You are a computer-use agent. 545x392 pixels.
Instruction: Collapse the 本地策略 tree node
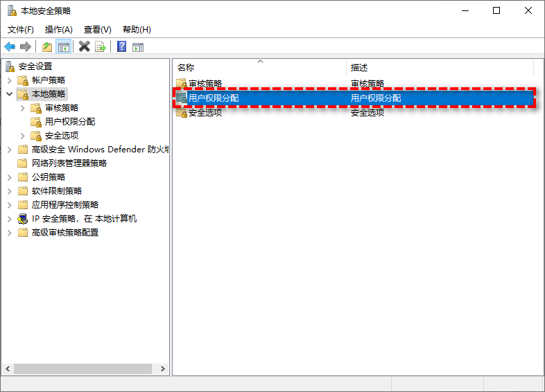(x=9, y=94)
